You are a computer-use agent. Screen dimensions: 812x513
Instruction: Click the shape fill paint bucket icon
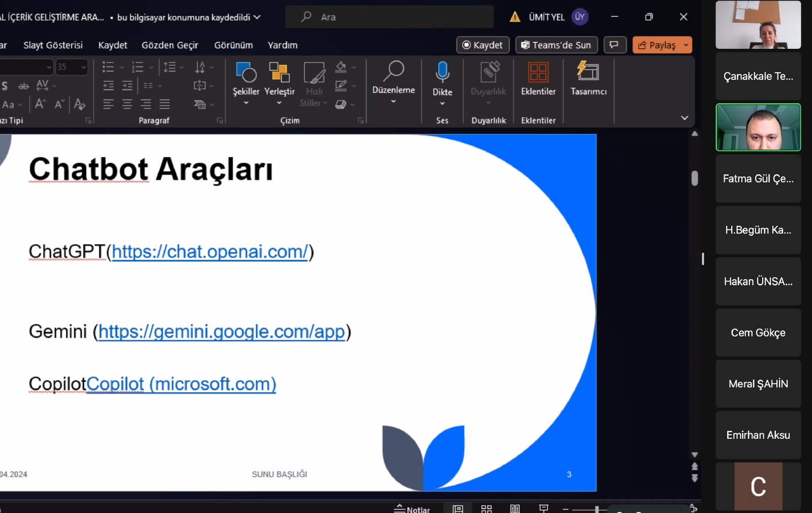(341, 67)
